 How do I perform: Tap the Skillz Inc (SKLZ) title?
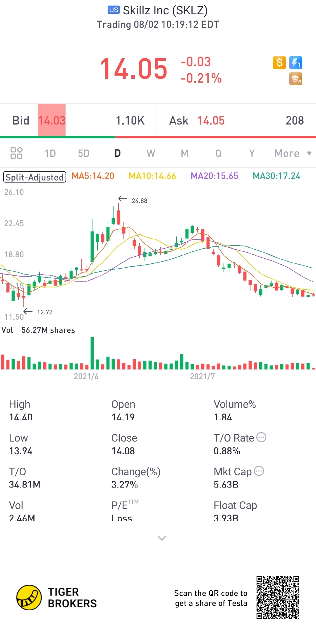click(165, 11)
